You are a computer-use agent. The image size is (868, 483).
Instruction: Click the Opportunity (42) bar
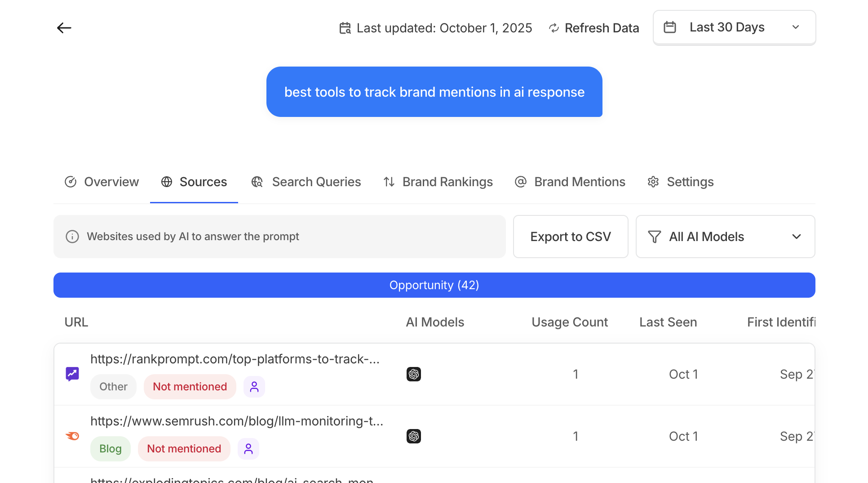(434, 285)
